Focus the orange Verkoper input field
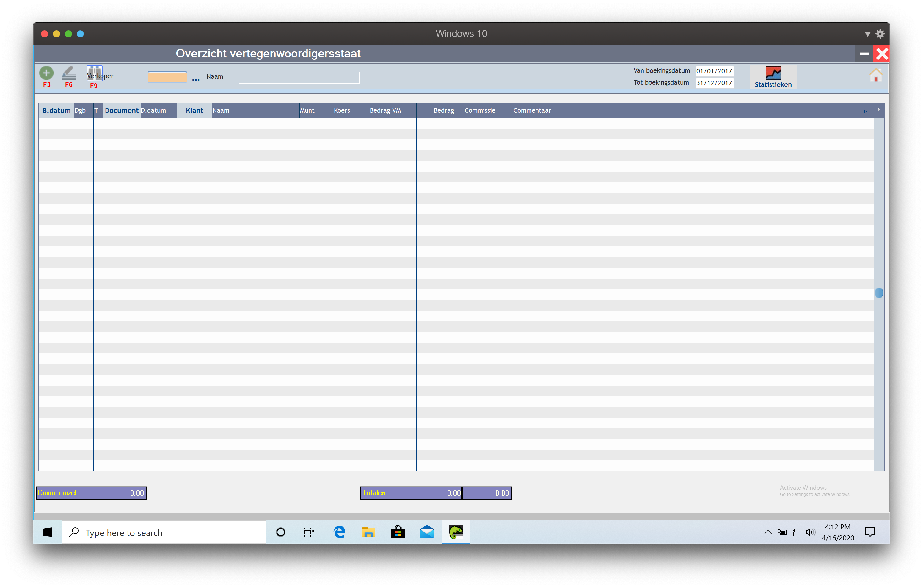This screenshot has height=588, width=923. click(x=167, y=77)
